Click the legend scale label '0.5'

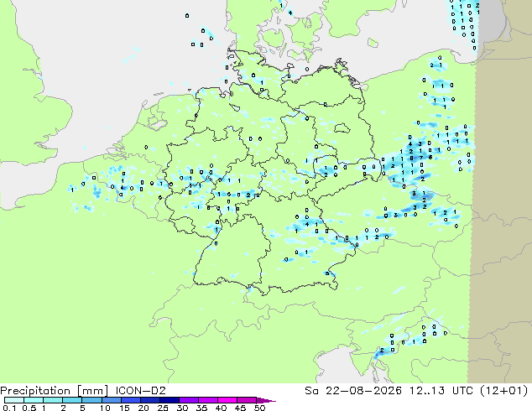coord(29,408)
